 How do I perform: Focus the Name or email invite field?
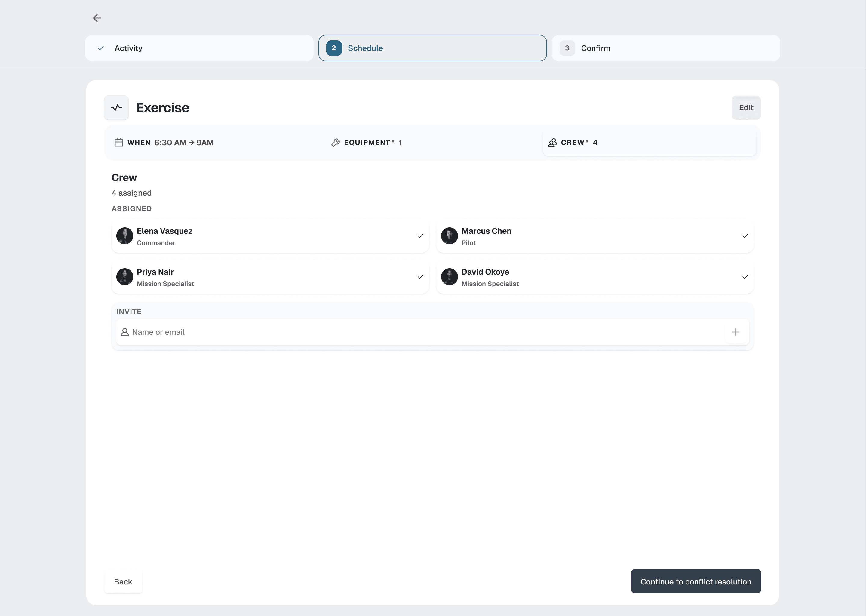coord(432,332)
